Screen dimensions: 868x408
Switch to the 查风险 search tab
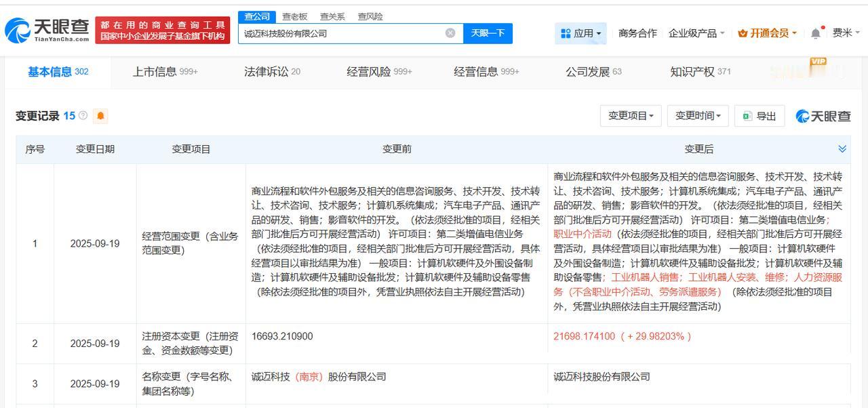coord(370,16)
